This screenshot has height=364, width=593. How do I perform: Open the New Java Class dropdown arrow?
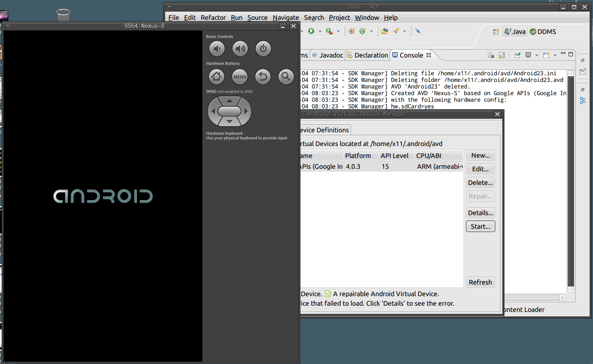[x=371, y=31]
